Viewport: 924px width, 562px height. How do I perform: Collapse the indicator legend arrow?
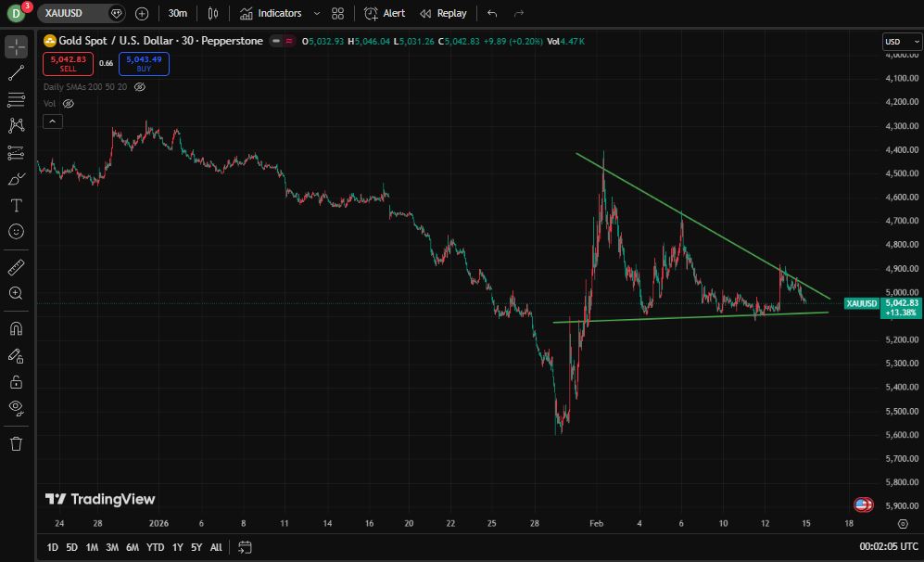point(53,121)
